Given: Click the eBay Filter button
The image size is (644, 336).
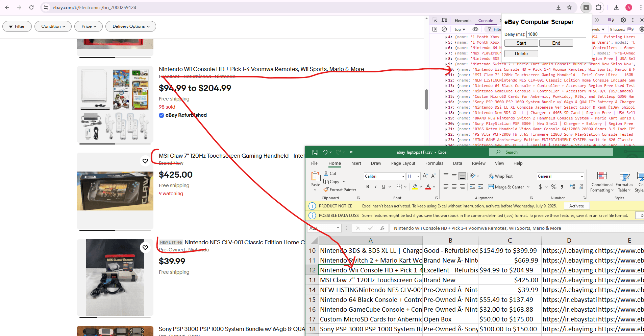Looking at the screenshot, I should click(x=17, y=26).
